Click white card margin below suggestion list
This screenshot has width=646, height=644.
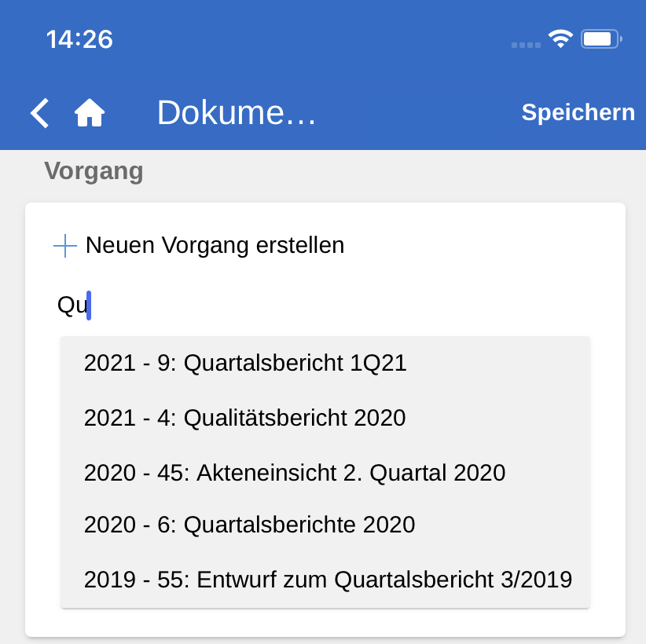click(325, 622)
